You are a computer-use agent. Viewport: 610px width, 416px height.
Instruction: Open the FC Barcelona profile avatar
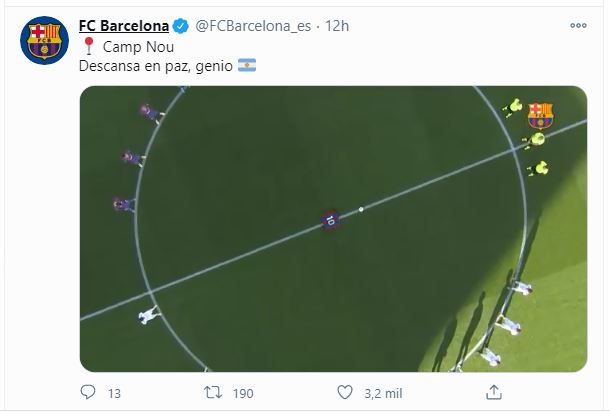pyautogui.click(x=44, y=40)
